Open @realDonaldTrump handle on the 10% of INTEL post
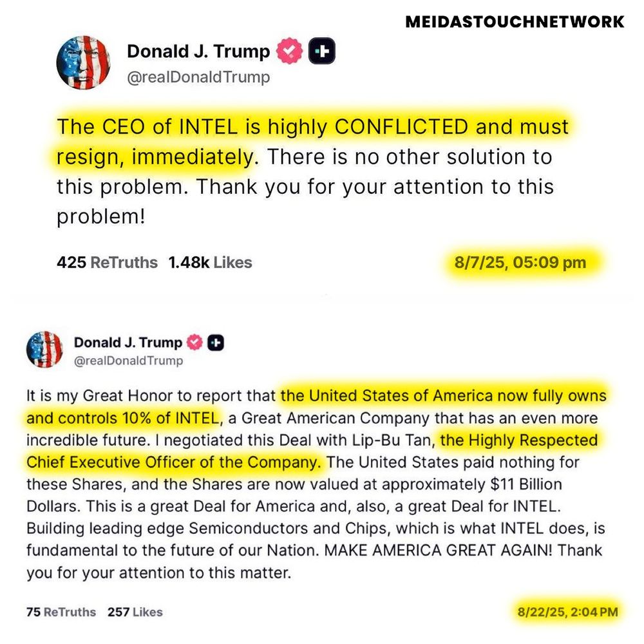Screen dimensions: 644x644 click(129, 361)
